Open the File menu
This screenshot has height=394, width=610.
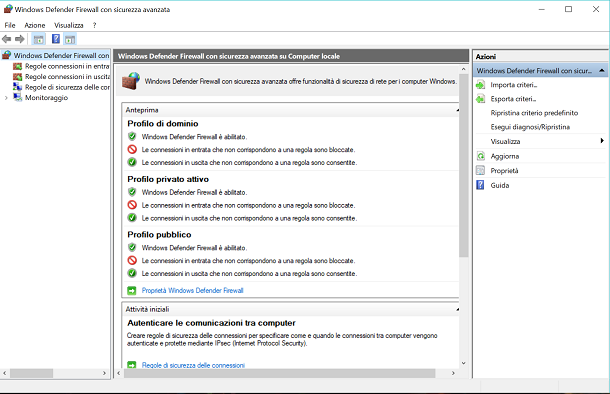[x=10, y=25]
